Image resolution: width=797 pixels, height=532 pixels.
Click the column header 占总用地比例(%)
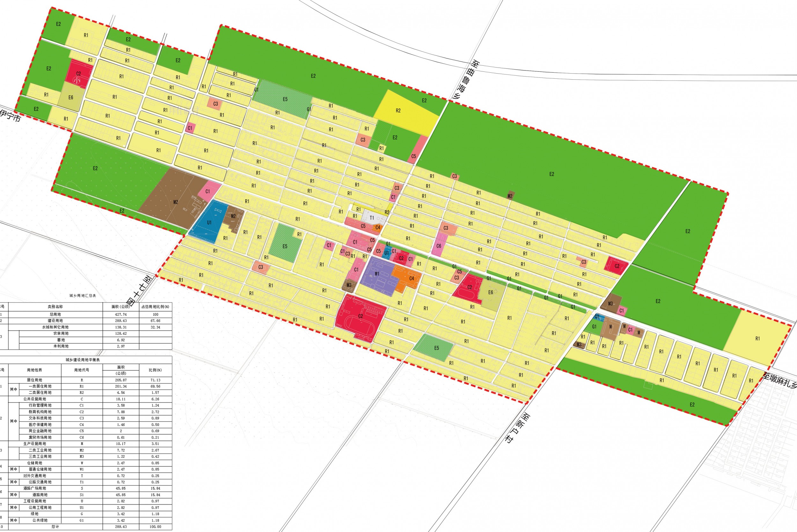155,306
